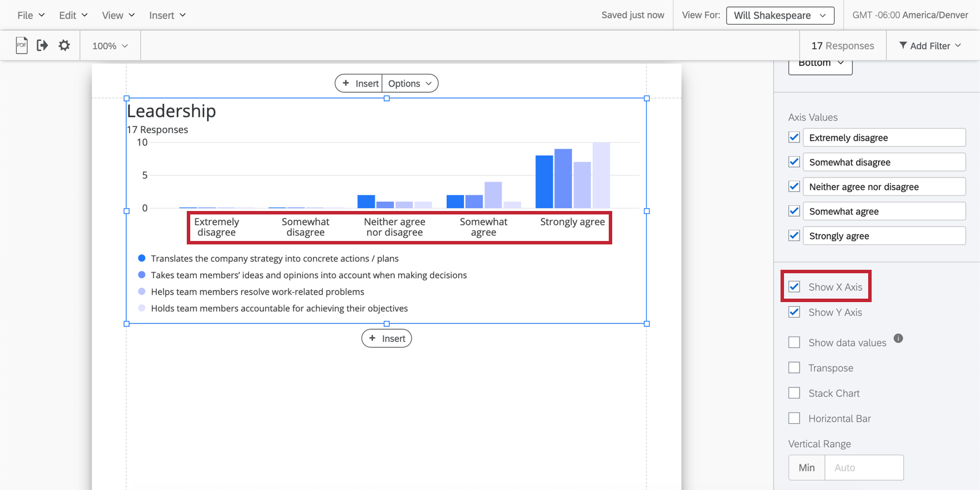
Task: Click the Insert button below the chart
Action: [387, 338]
